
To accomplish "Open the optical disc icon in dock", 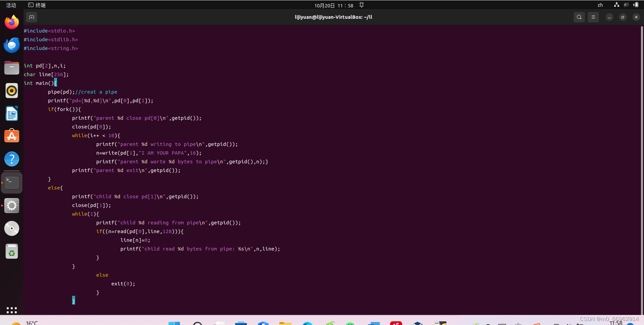I will click(12, 228).
